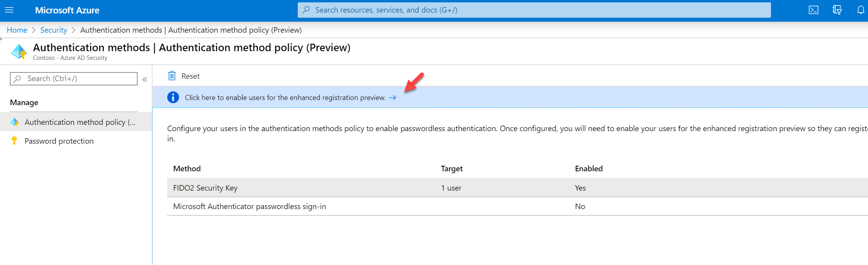
Task: Collapse the left navigation pane
Action: click(x=145, y=79)
